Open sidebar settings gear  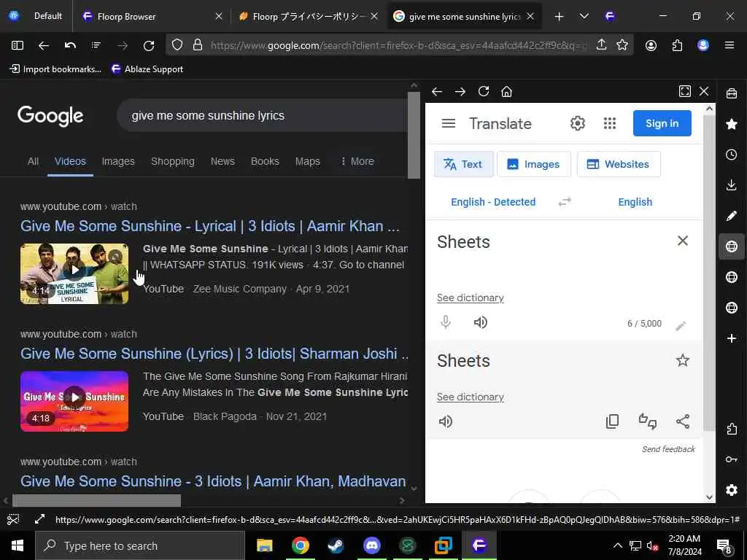[732, 490]
